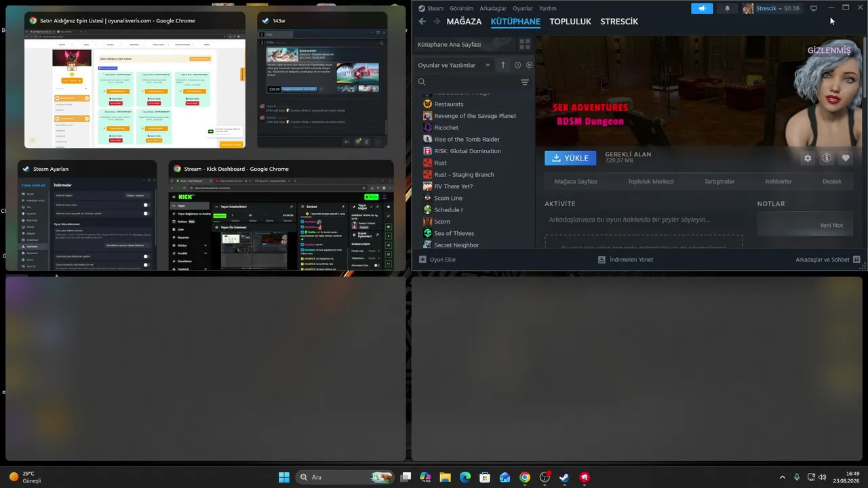Screen dimensions: 868x488
Task: Switch Steam to Big Picture mode
Action: 814,8
